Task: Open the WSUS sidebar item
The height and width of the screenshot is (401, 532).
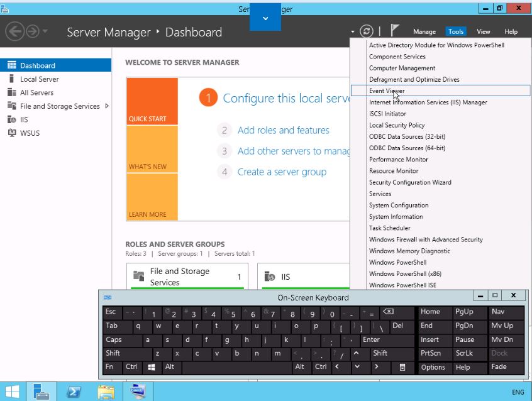Action: (x=29, y=133)
